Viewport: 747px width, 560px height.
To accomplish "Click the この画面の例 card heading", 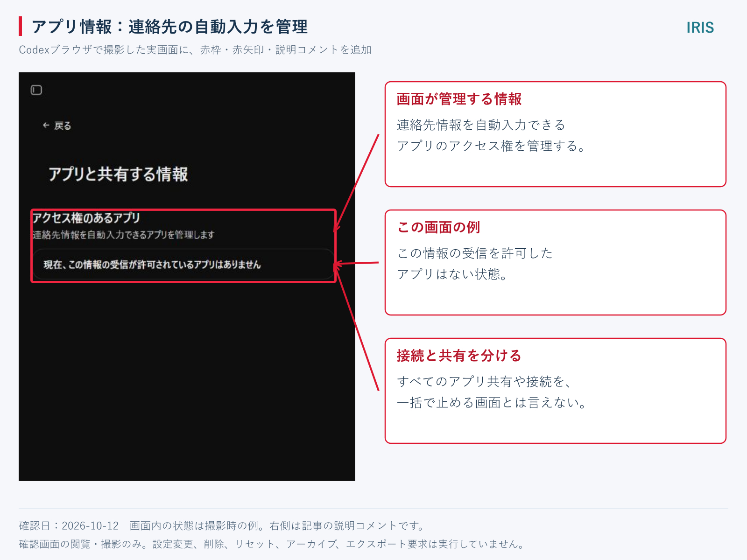I will [x=438, y=227].
